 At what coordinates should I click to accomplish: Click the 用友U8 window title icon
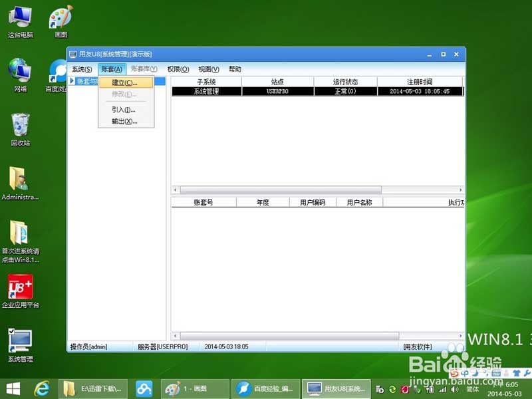73,55
